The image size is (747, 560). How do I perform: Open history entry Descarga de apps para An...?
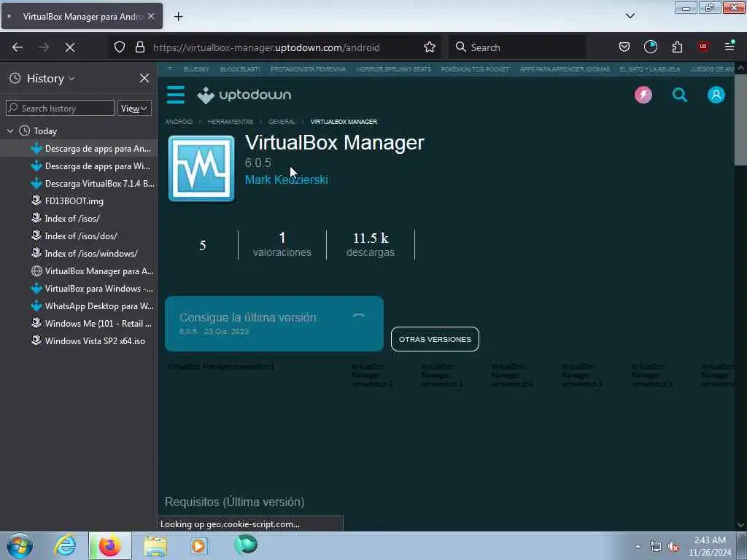pos(79,149)
